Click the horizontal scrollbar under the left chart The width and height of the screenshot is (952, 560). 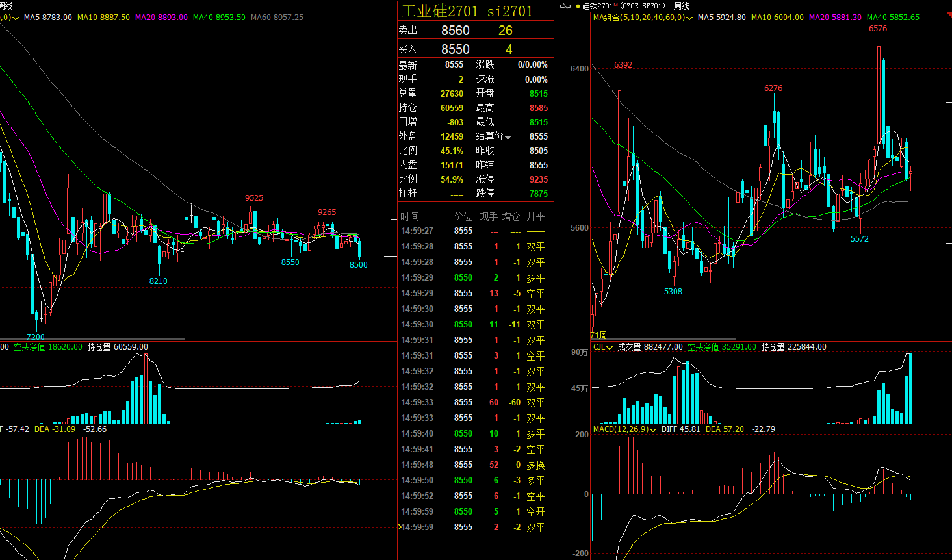point(92,339)
